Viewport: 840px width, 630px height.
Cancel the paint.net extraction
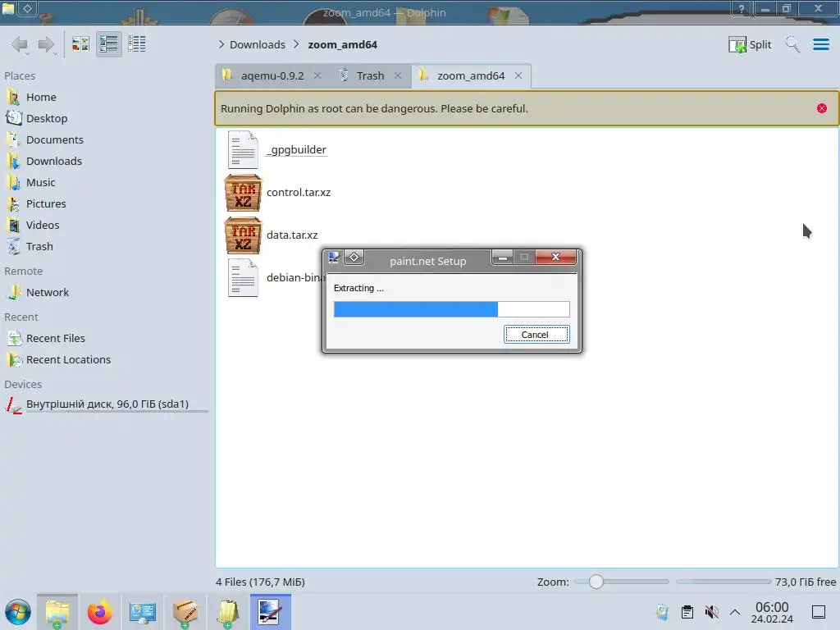tap(536, 335)
